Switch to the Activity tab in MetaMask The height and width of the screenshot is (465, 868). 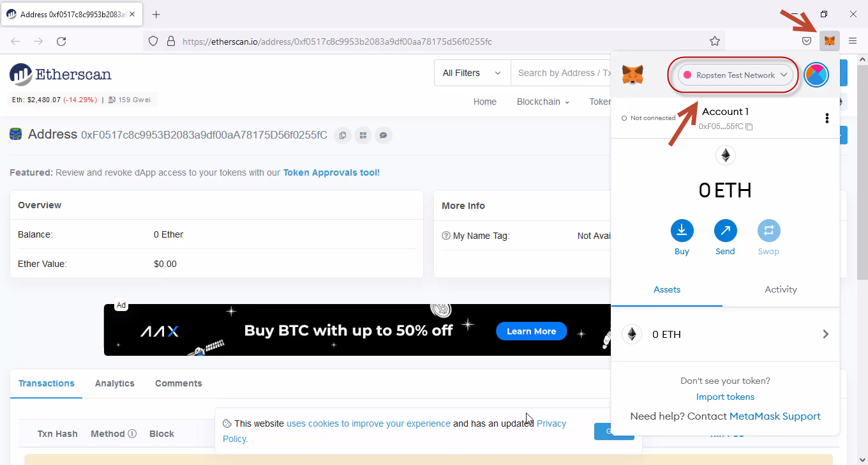(781, 289)
